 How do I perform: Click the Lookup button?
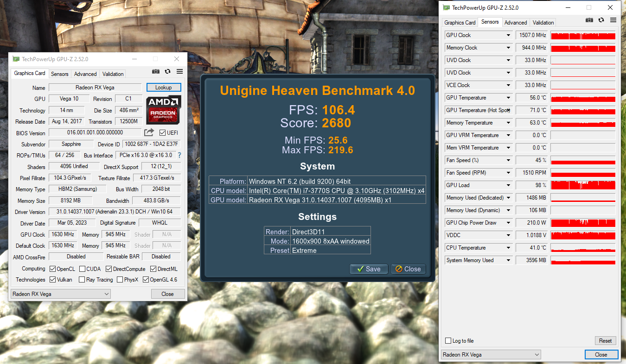tap(164, 88)
